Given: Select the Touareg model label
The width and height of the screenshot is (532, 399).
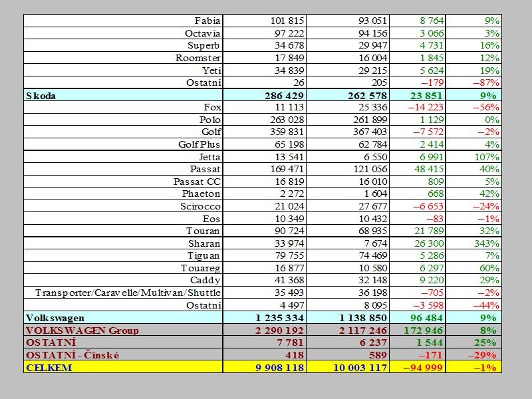Looking at the screenshot, I should click(x=201, y=268).
